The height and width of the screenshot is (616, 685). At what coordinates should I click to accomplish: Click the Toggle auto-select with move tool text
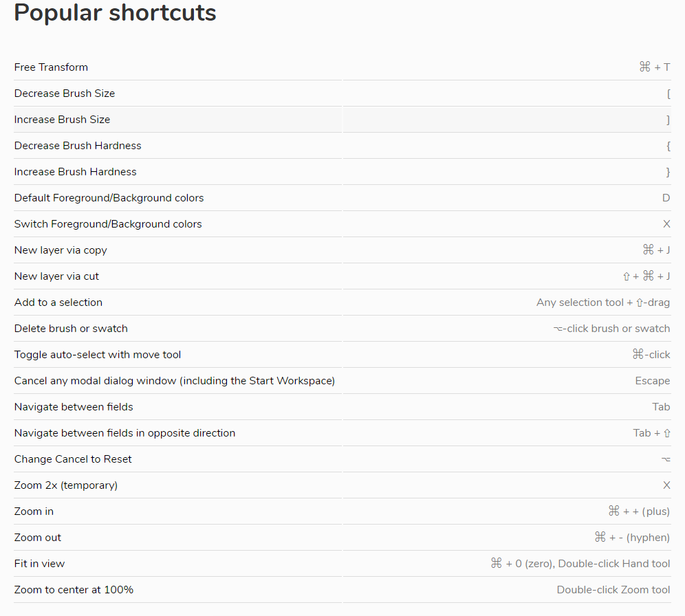[98, 355]
